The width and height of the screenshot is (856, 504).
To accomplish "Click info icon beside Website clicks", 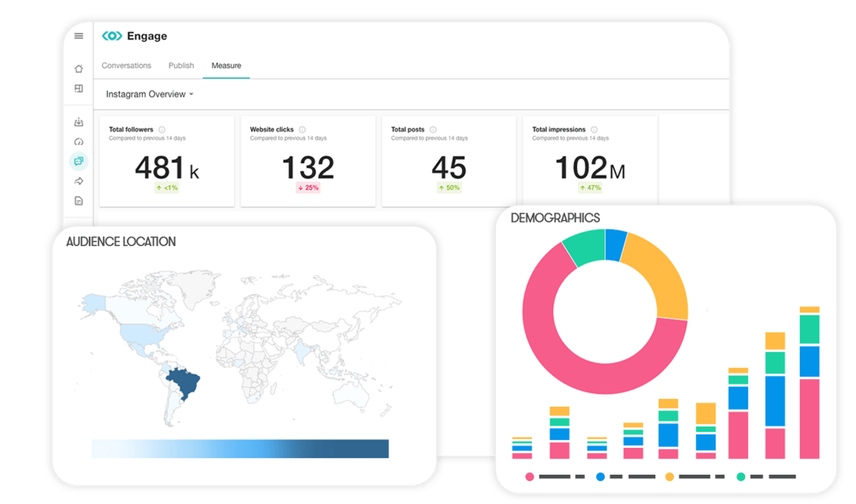I will pos(302,130).
